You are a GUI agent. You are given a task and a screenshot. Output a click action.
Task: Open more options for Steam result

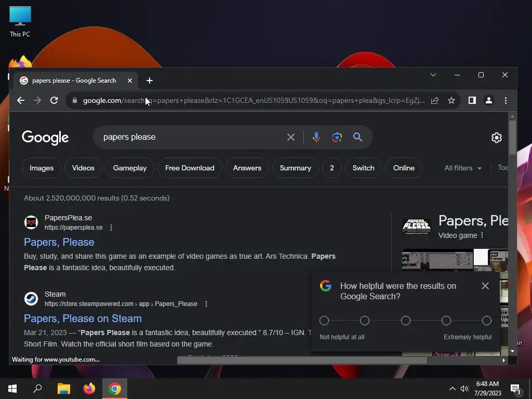tap(206, 304)
